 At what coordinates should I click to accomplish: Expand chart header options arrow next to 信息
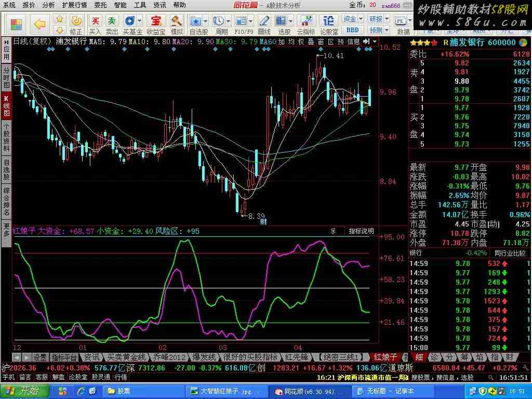(x=375, y=42)
